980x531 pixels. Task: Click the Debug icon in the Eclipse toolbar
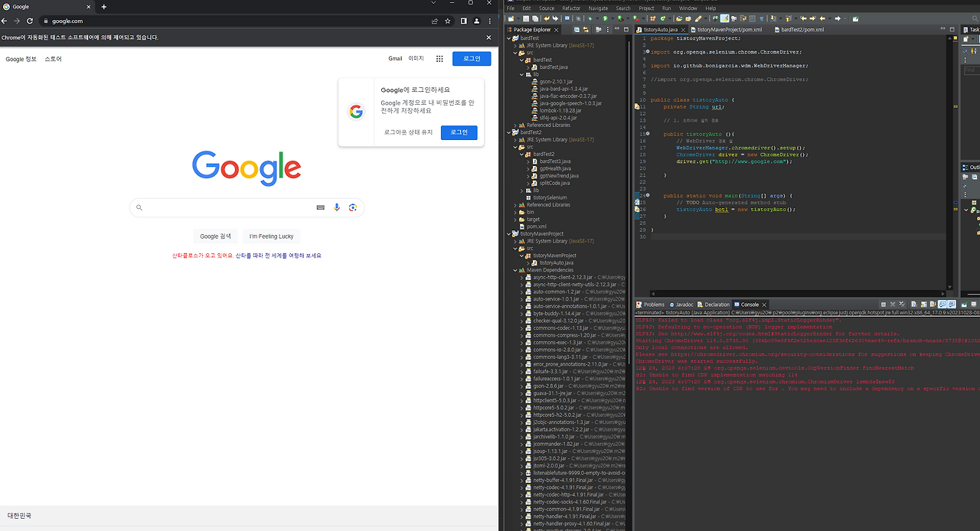(x=590, y=19)
